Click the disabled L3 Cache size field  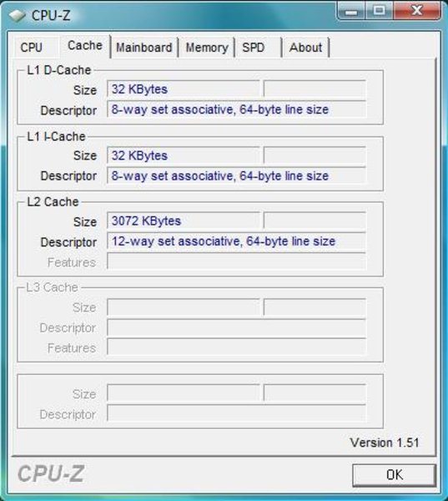click(x=184, y=307)
